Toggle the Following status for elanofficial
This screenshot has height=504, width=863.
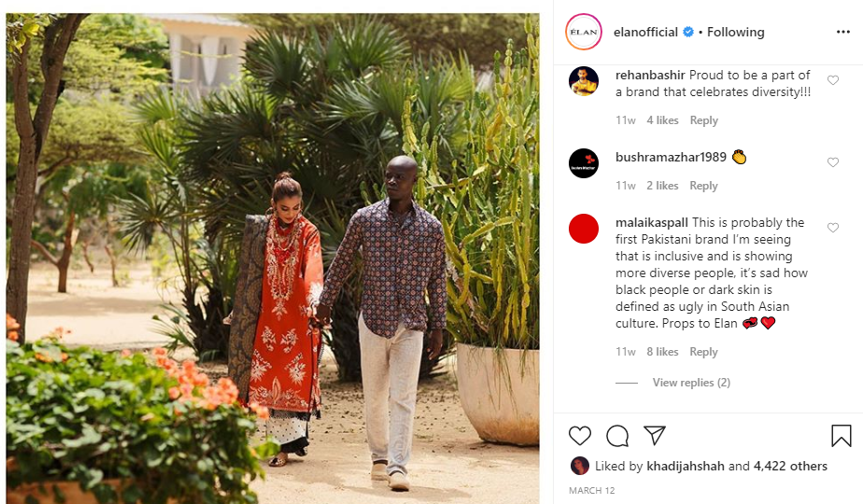(735, 32)
